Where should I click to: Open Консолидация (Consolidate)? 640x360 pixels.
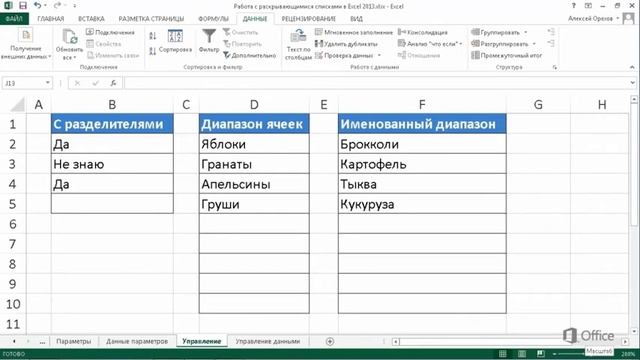click(x=422, y=32)
